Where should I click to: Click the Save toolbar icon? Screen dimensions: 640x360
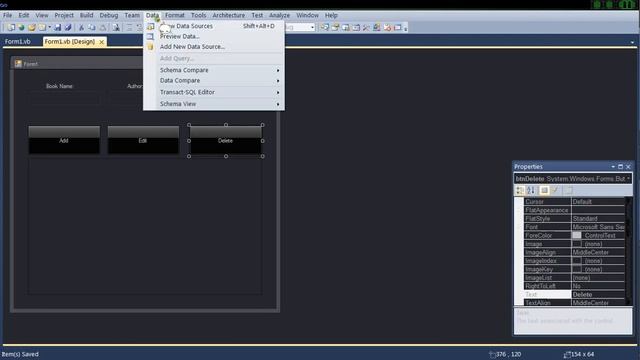click(x=58, y=27)
